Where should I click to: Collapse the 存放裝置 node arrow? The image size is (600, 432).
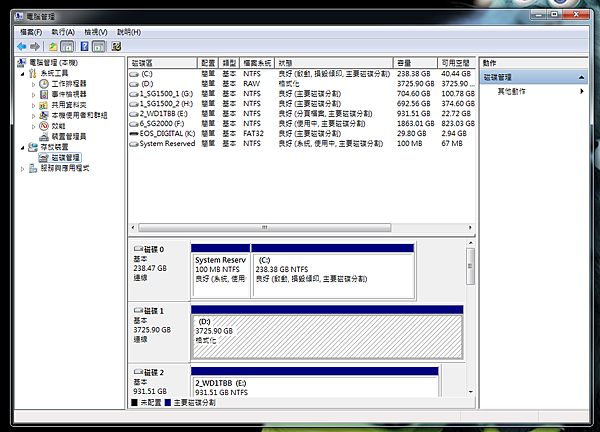point(23,148)
